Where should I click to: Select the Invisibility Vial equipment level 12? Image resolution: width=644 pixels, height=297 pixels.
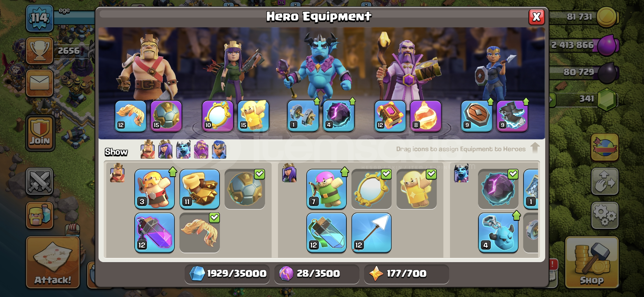pyautogui.click(x=326, y=233)
